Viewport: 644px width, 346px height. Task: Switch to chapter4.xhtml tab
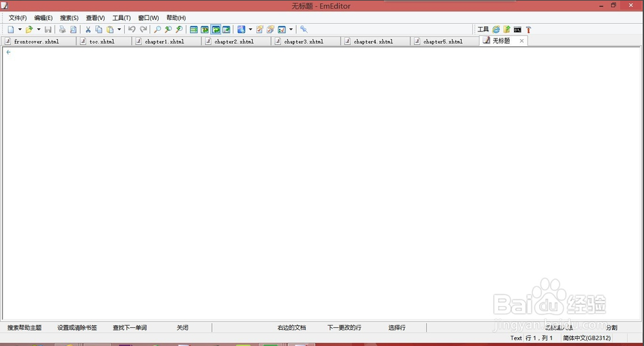coord(376,42)
